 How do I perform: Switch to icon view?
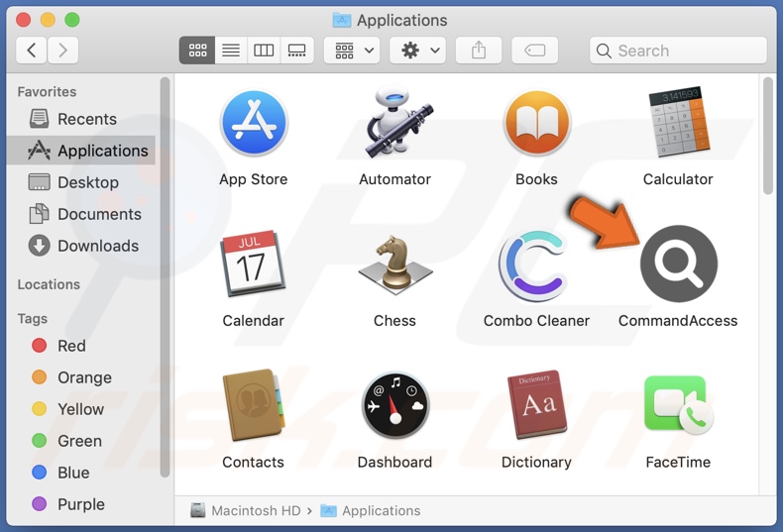(x=197, y=51)
